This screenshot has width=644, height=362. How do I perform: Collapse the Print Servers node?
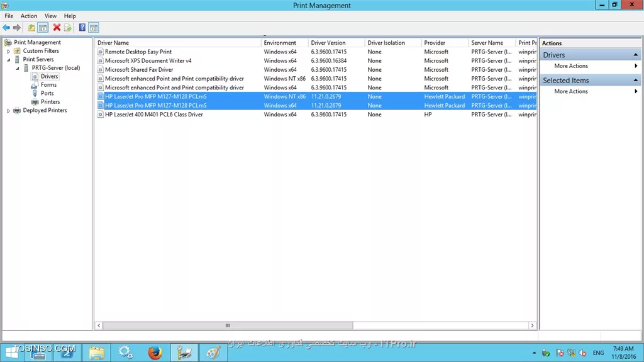click(x=9, y=60)
